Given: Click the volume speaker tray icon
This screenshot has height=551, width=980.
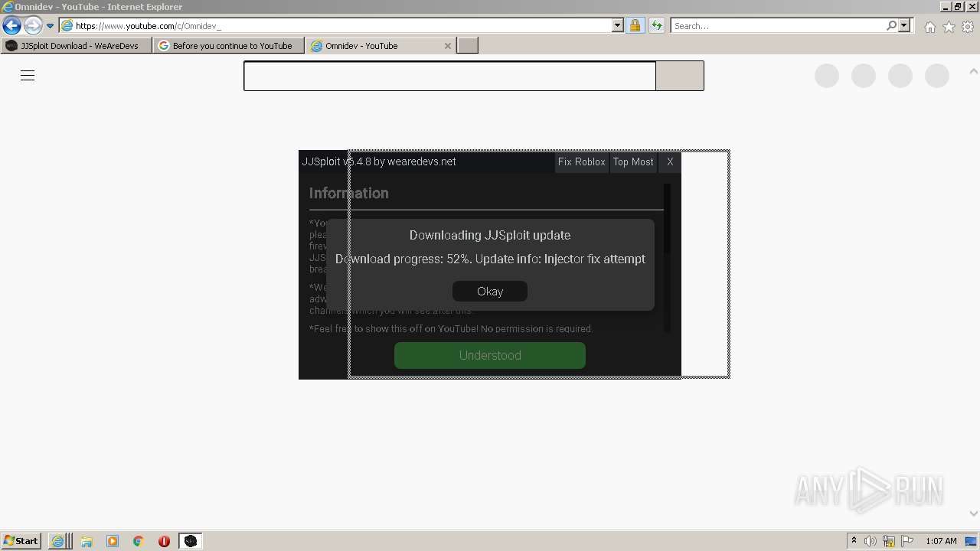Looking at the screenshot, I should tap(871, 541).
